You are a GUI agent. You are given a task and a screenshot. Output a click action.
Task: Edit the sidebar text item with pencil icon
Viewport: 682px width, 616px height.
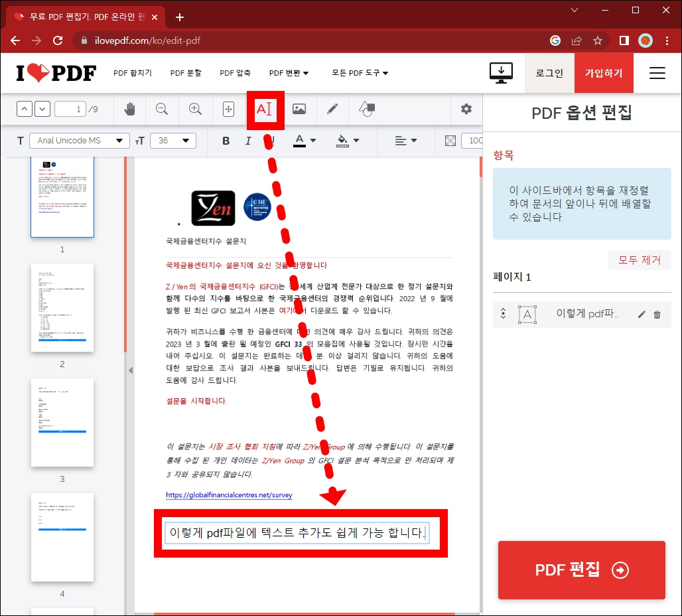[x=640, y=313]
